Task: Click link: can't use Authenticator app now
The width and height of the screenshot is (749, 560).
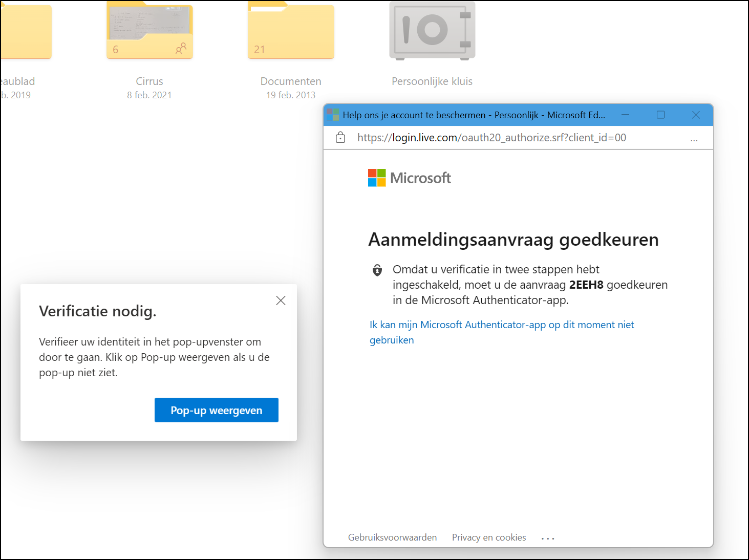Action: (502, 332)
